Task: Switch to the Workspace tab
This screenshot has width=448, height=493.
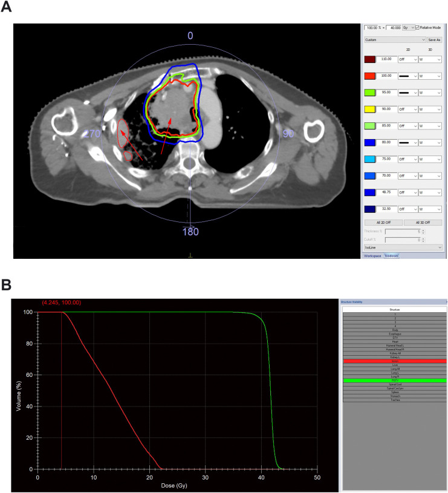Action: [372, 256]
